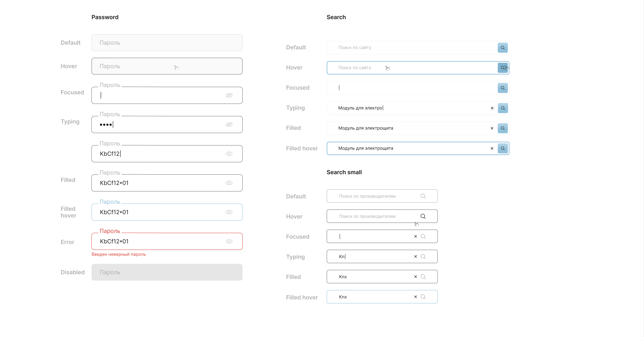Click clear X in Search small Filled field
Viewport: 644px width, 337px height.
(x=415, y=277)
